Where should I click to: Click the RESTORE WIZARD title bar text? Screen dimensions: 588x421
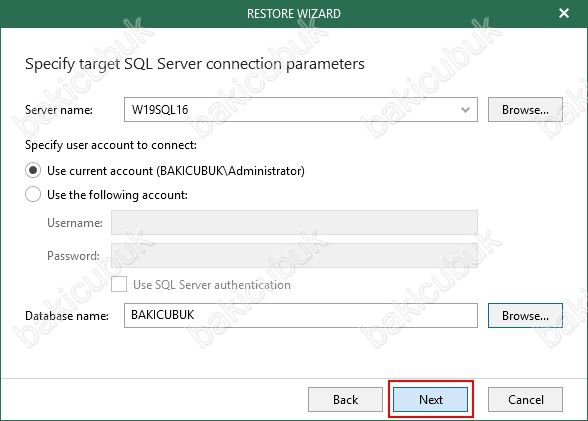click(294, 14)
